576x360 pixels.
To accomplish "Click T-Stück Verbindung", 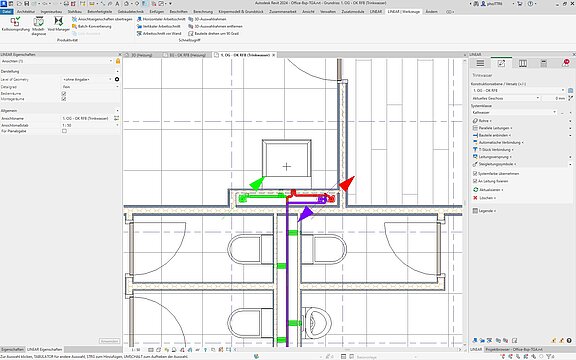I will (x=493, y=150).
